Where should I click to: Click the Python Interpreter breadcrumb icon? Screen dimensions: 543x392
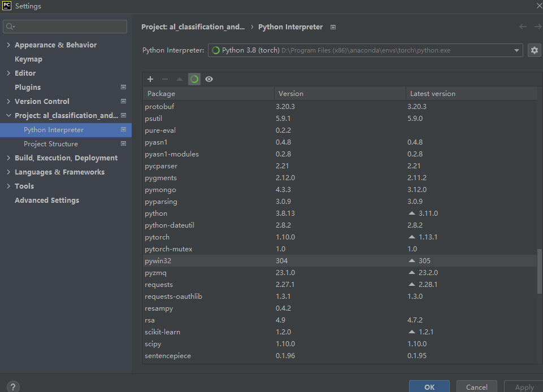click(x=333, y=27)
